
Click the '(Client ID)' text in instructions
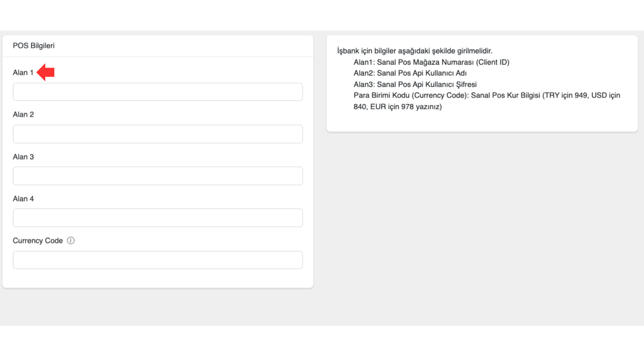point(492,62)
